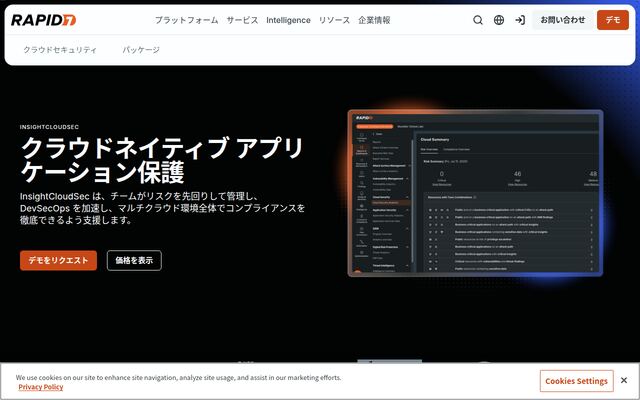Open the globe language selector
The image size is (640, 400).
point(499,20)
